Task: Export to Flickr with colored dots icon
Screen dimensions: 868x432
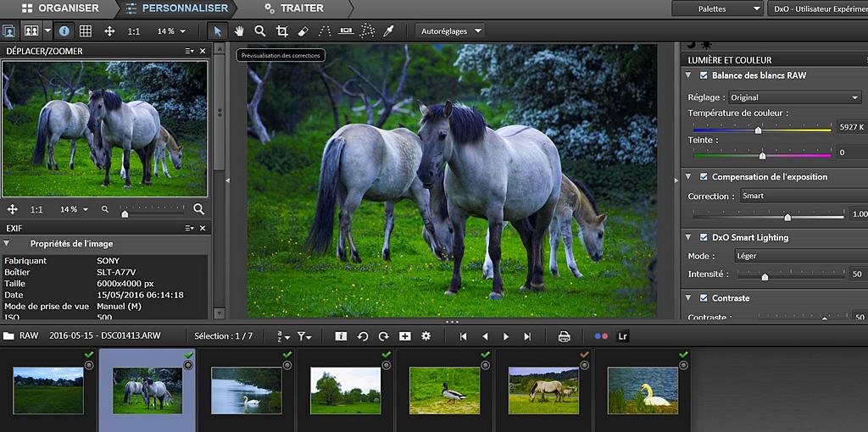Action: (x=601, y=336)
